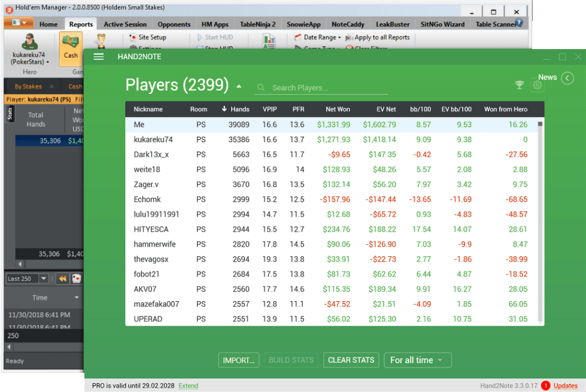Expand the Players list dropdown arrow
The height and width of the screenshot is (392, 586).
point(239,86)
